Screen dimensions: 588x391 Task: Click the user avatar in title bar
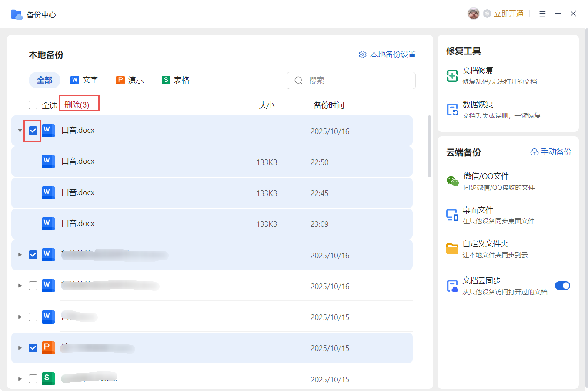[x=473, y=14]
